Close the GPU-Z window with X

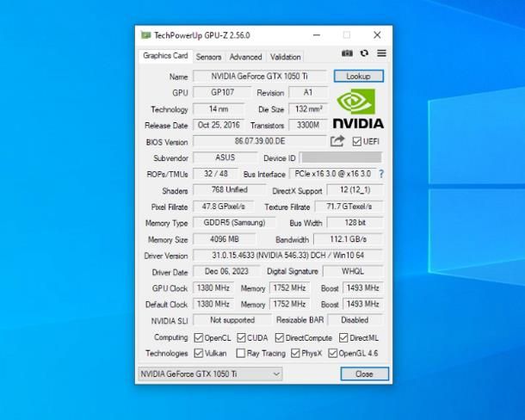click(x=377, y=34)
